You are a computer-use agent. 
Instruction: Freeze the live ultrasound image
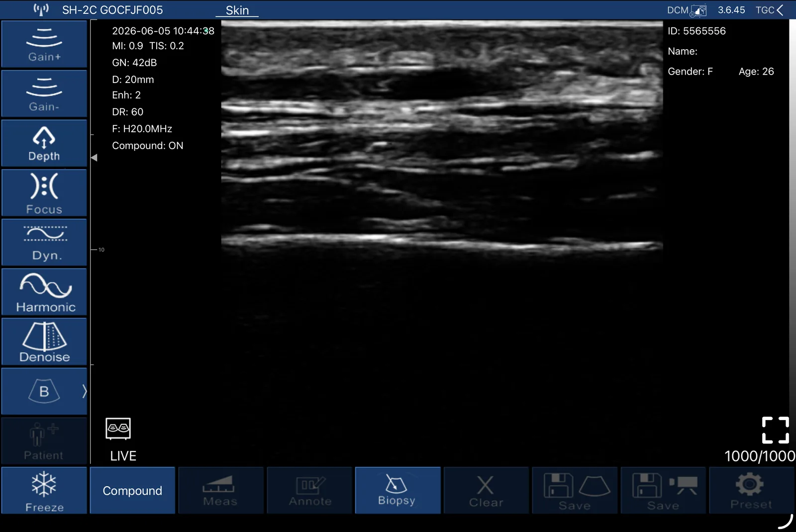44,491
